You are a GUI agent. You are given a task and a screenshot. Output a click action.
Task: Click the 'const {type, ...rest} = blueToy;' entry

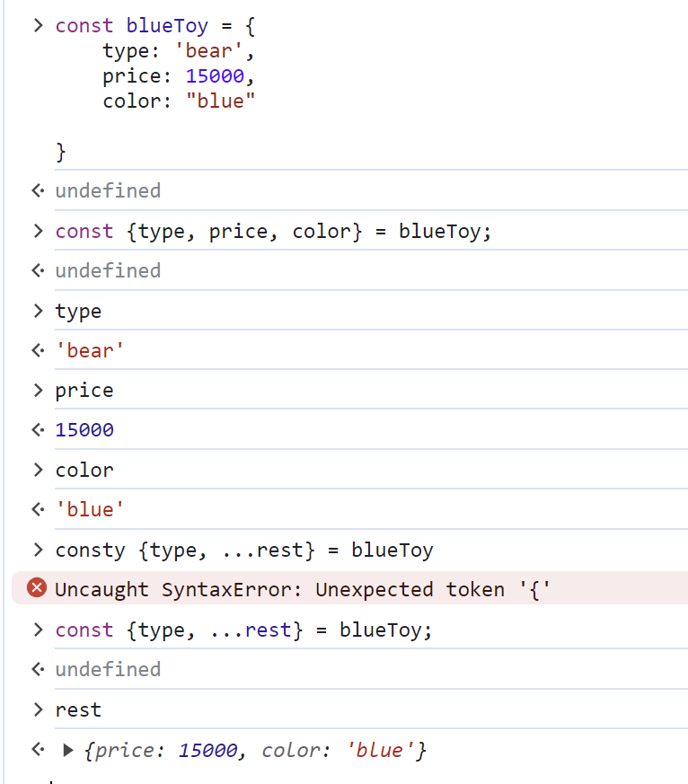pyautogui.click(x=243, y=630)
